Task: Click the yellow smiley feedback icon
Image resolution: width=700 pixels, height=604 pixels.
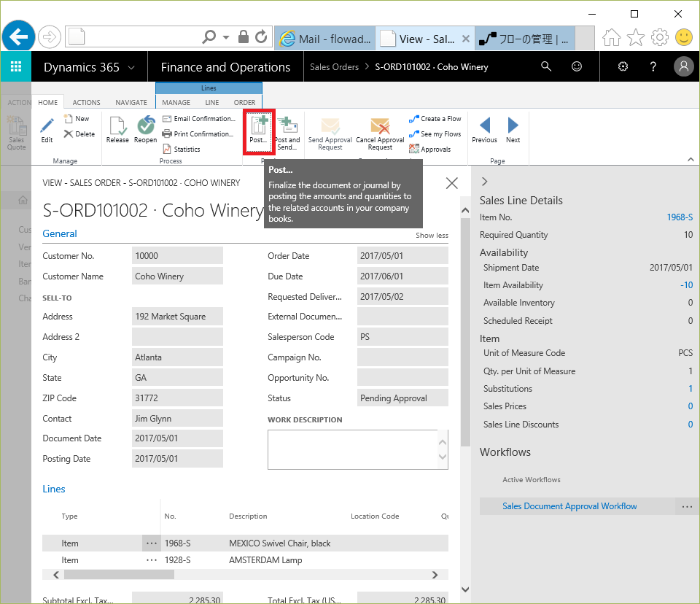Action: [683, 37]
